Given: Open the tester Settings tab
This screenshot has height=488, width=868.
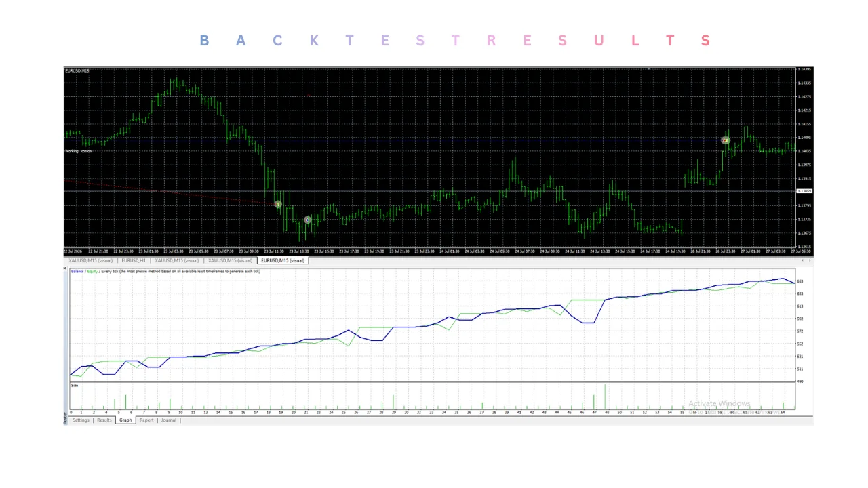Looking at the screenshot, I should pos(81,420).
